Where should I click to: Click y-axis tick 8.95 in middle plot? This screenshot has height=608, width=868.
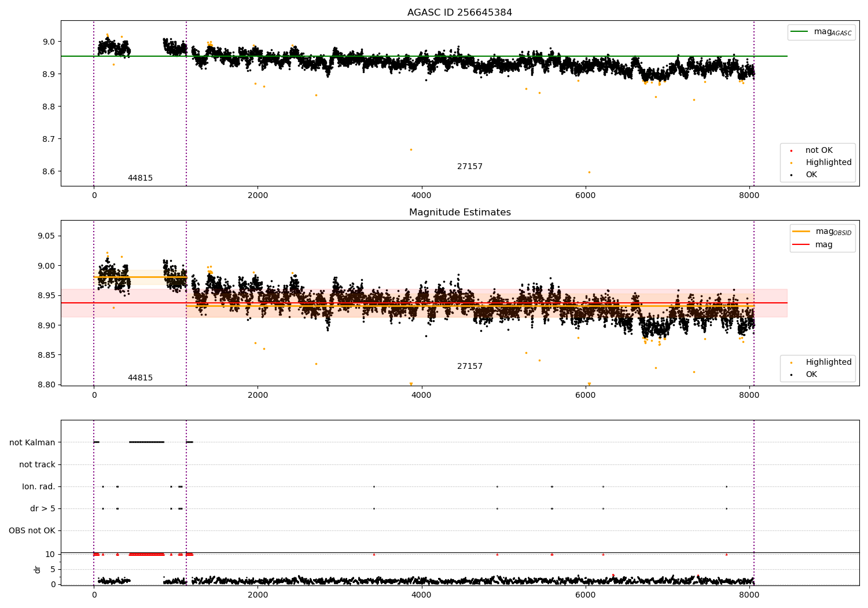click(46, 296)
